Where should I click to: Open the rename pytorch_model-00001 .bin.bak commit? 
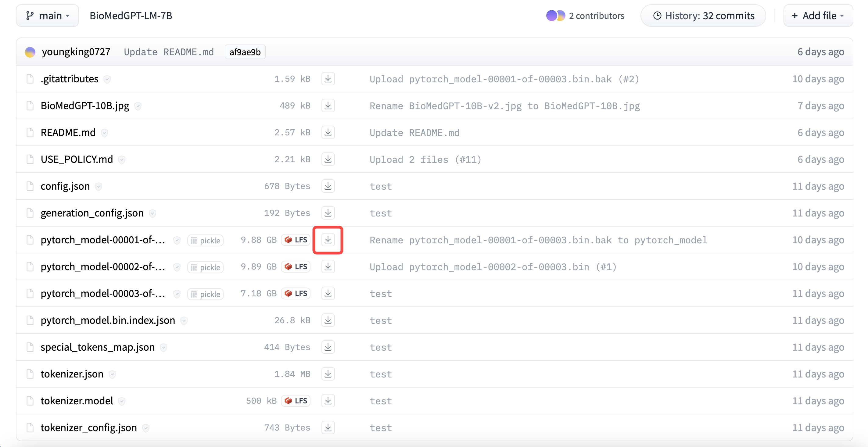pos(538,240)
